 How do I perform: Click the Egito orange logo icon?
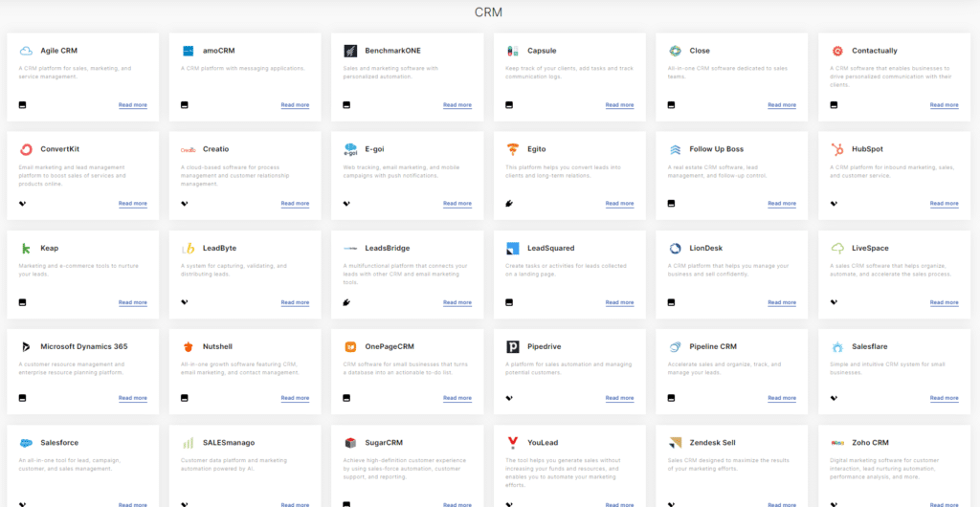coord(513,149)
